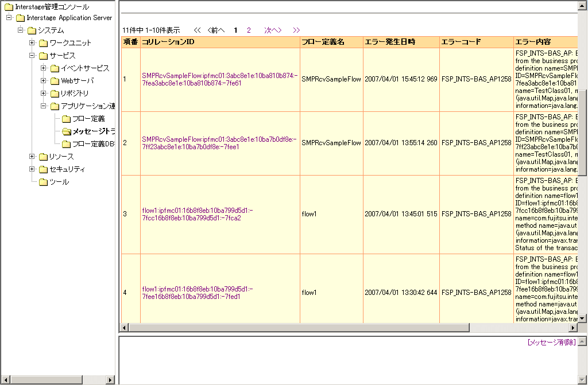Go to page 2 of results

249,30
